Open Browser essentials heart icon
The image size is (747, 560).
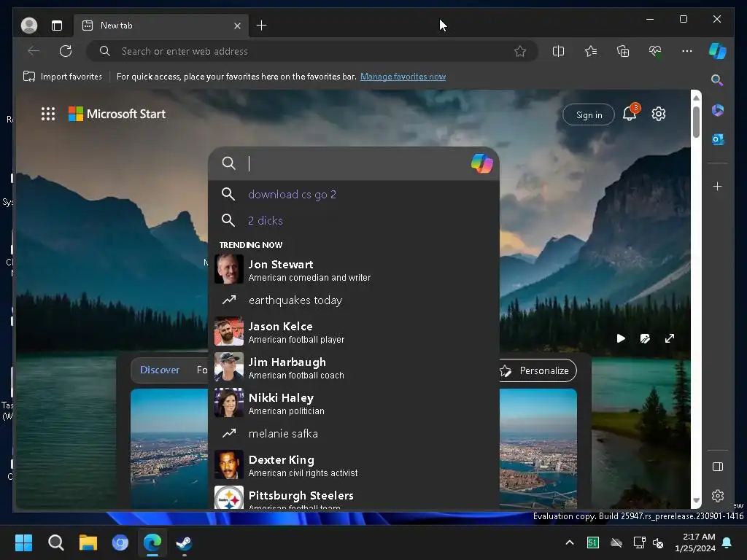pos(655,51)
